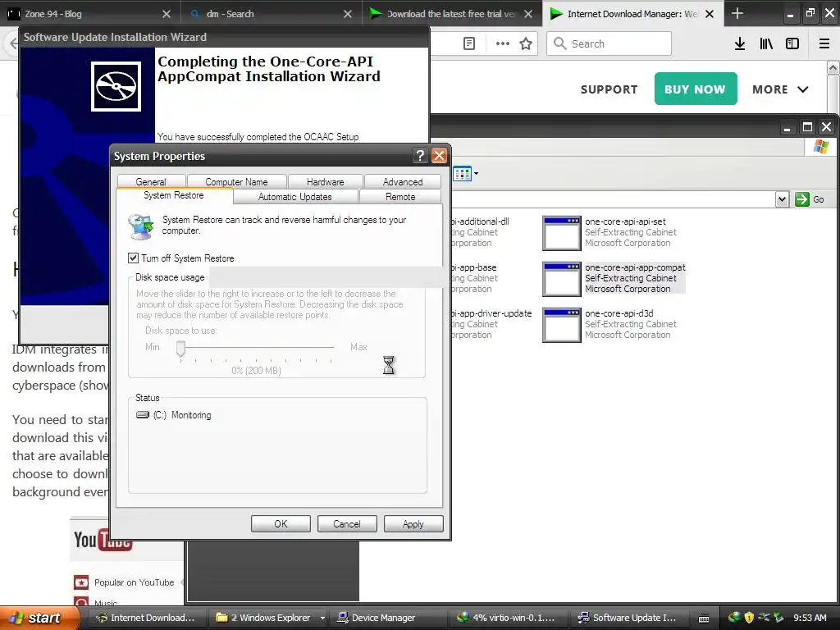Uncheck Turn off System Restore checkbox
Image resolution: width=840 pixels, height=630 pixels.
[x=134, y=258]
